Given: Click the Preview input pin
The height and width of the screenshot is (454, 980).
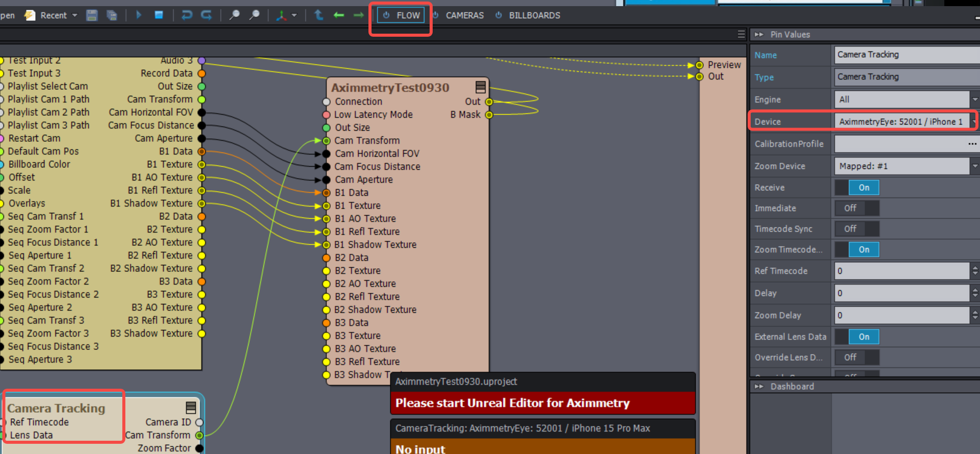Looking at the screenshot, I should [700, 65].
